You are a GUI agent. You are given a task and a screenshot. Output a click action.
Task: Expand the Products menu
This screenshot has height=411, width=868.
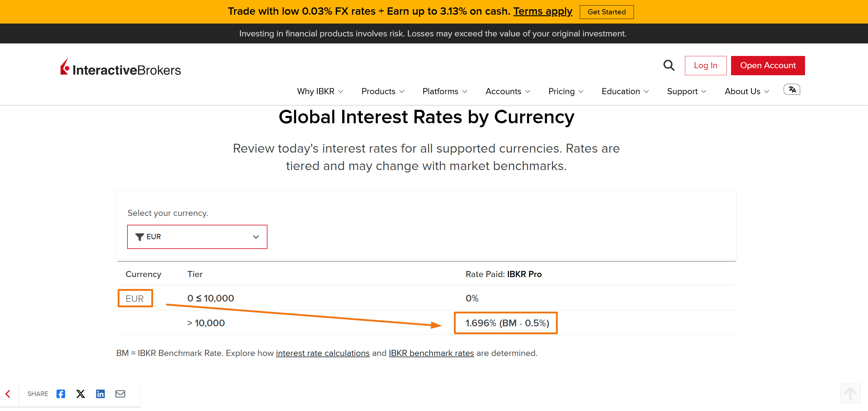pyautogui.click(x=383, y=91)
